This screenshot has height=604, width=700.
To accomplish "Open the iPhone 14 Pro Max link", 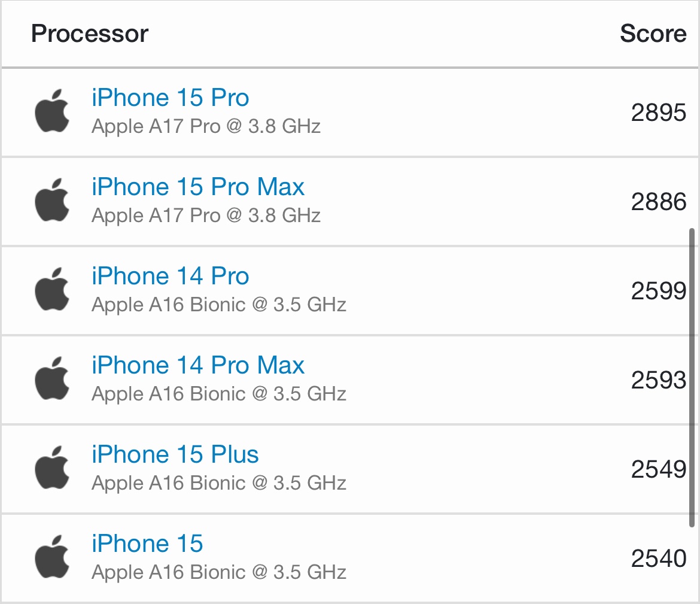I will [198, 365].
